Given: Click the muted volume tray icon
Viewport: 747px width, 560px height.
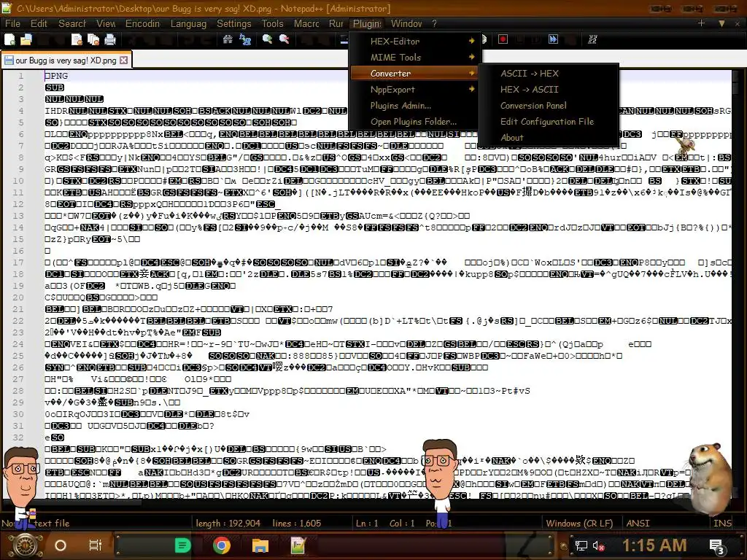Looking at the screenshot, I should pos(599,545).
